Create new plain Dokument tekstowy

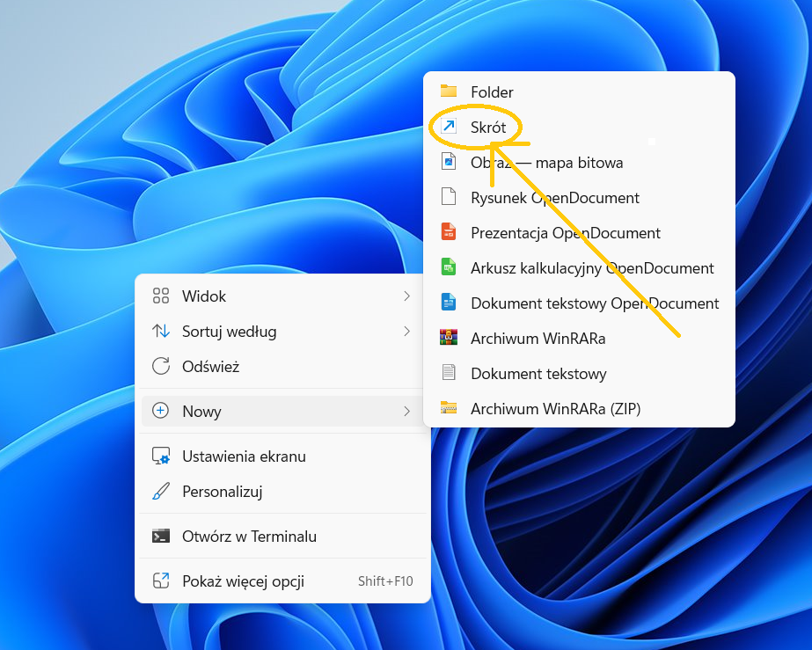tap(579, 374)
